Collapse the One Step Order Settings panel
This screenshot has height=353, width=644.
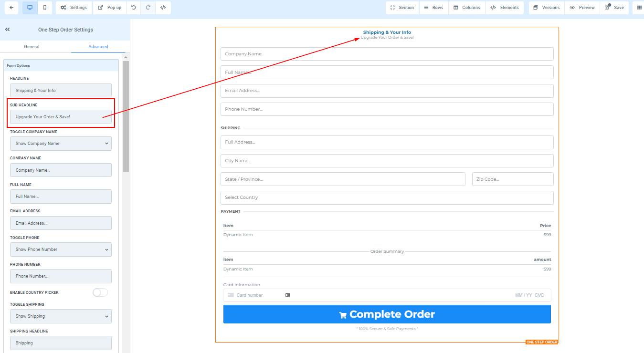point(8,30)
